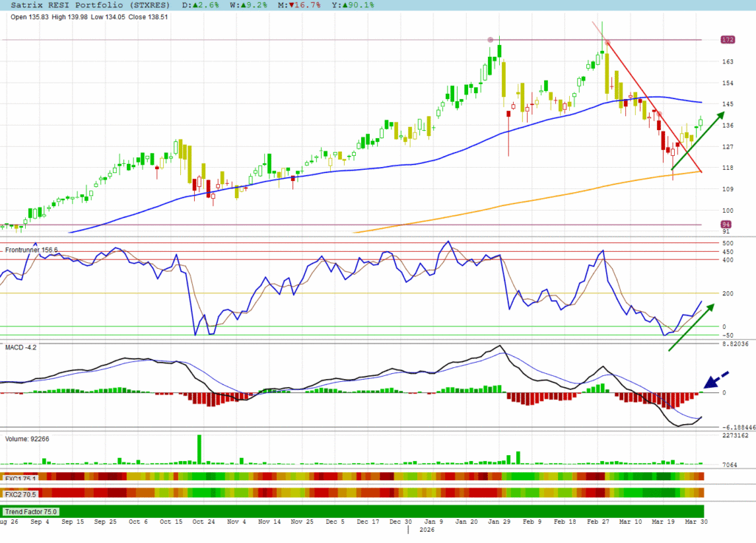
Task: Click the tall volume spike near Oct 24
Action: (199, 449)
